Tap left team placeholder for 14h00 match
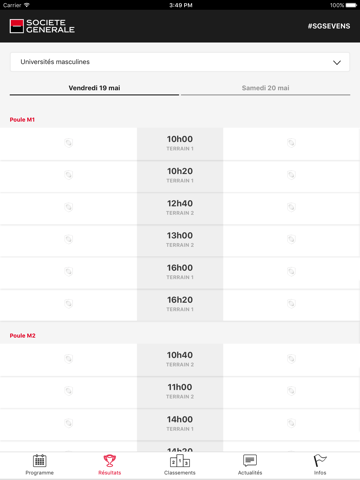Viewport: 360px width, 480px height. click(x=68, y=423)
